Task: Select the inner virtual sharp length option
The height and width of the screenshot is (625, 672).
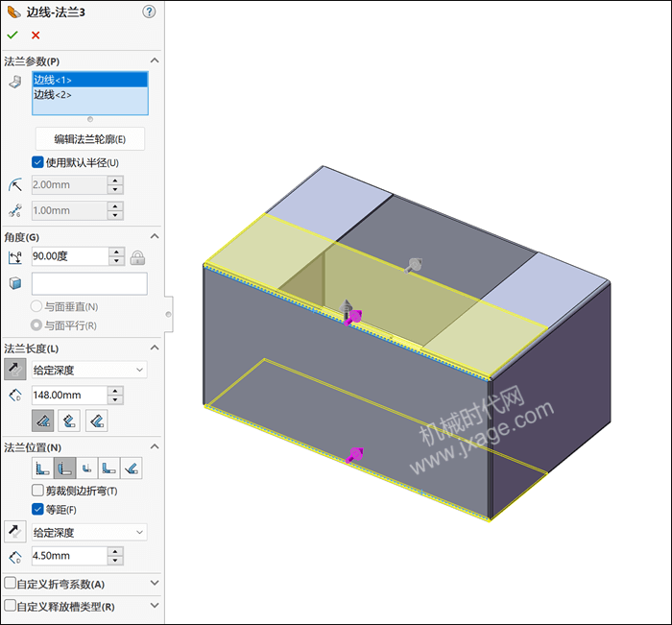Action: point(69,421)
